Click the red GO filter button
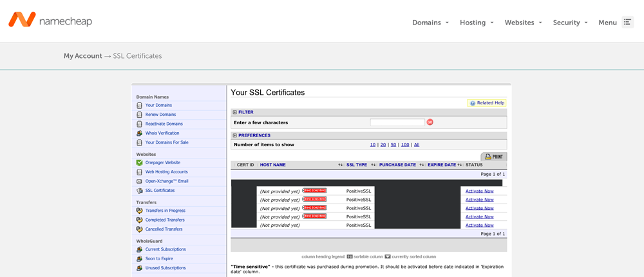The height and width of the screenshot is (277, 644). (x=430, y=122)
